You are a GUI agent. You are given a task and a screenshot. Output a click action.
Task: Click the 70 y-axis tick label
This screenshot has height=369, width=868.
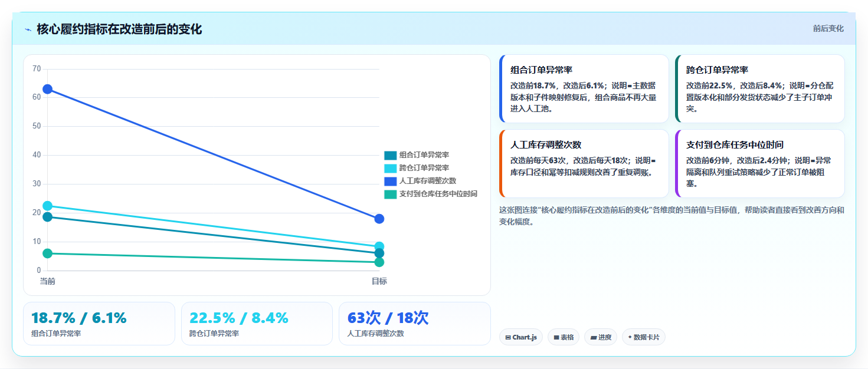[x=37, y=68]
